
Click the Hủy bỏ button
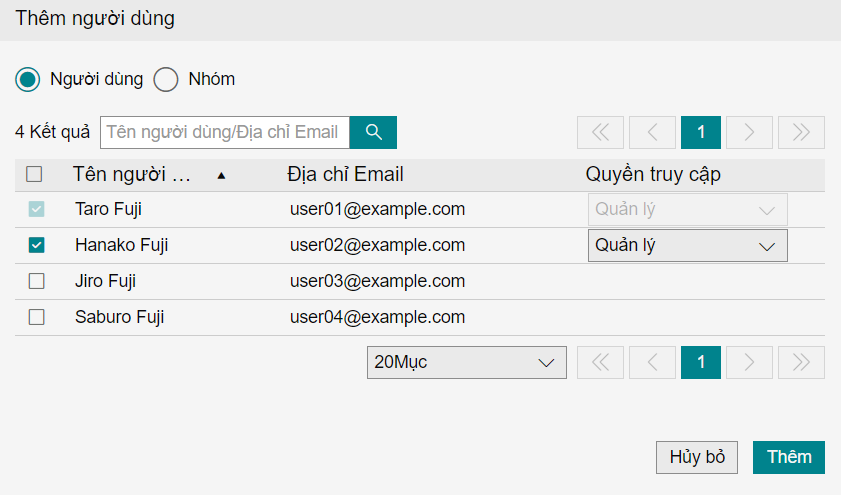(x=697, y=457)
